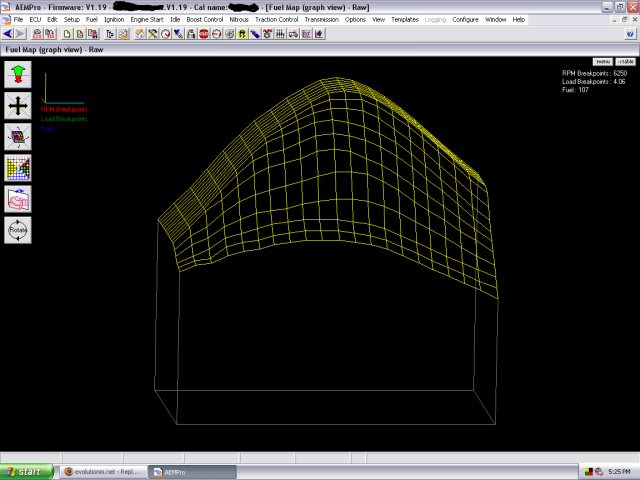
Task: Open the View menu
Action: (x=378, y=20)
